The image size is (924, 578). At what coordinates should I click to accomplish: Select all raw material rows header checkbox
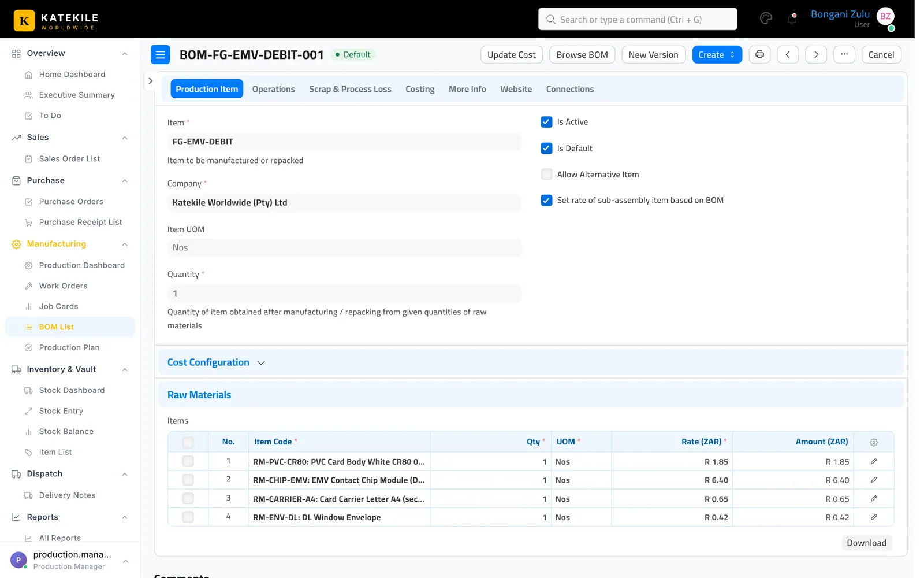pos(188,442)
